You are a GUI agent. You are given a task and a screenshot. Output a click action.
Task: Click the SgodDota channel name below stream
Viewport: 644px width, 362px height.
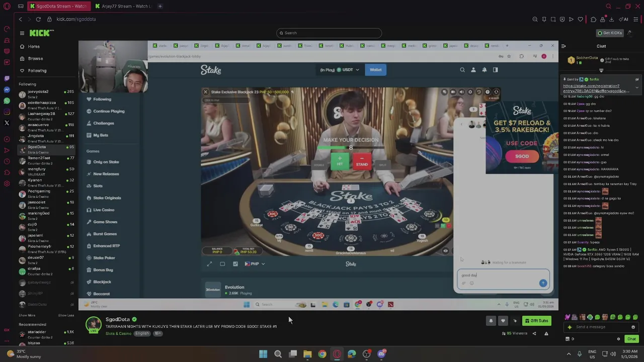[118, 319]
